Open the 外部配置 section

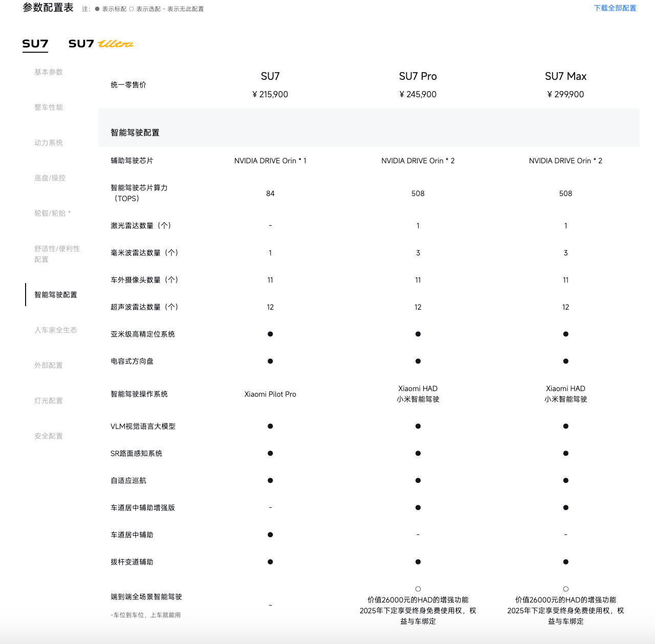48,366
